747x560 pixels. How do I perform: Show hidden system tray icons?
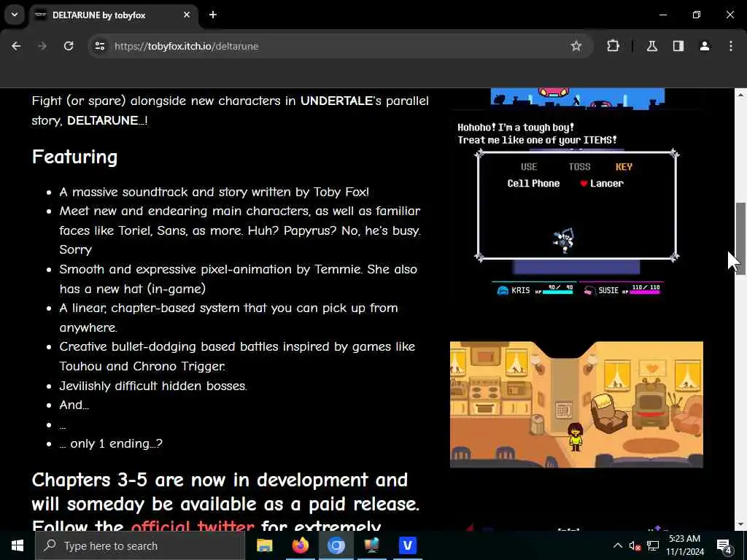(617, 545)
